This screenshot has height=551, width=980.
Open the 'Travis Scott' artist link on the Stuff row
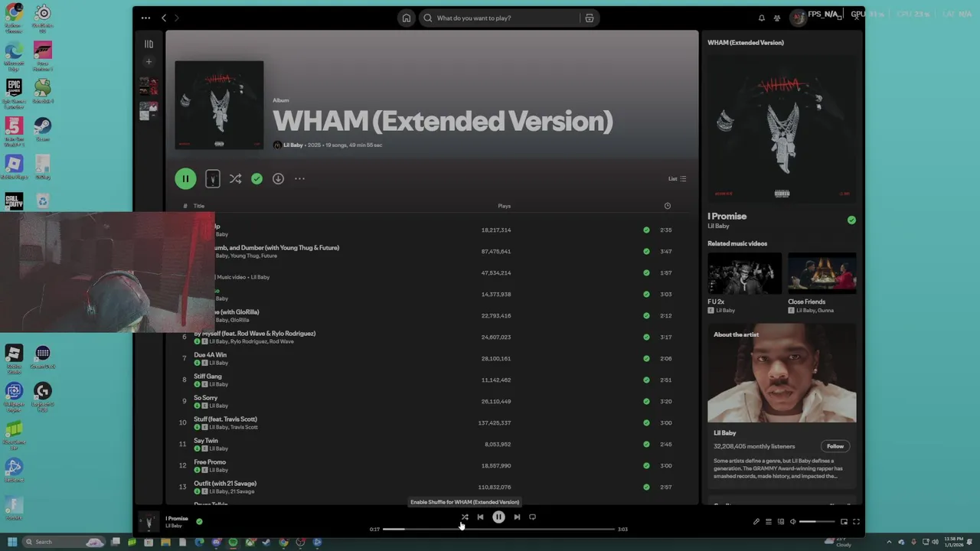click(244, 427)
